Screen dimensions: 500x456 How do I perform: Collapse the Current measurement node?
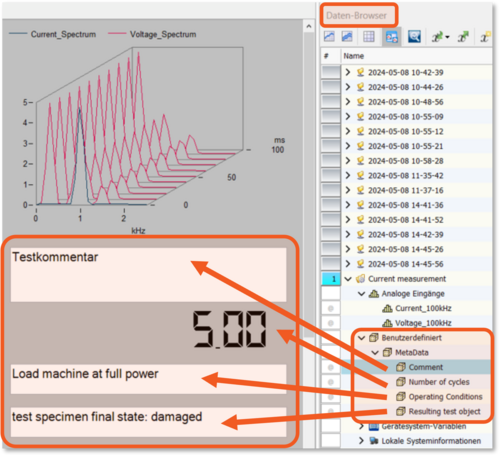(x=348, y=279)
